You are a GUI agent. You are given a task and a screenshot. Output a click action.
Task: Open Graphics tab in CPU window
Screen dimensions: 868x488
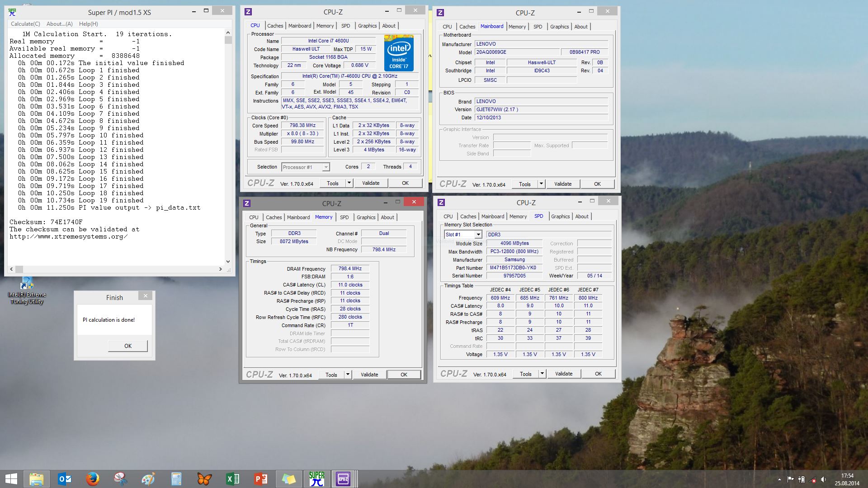[367, 26]
